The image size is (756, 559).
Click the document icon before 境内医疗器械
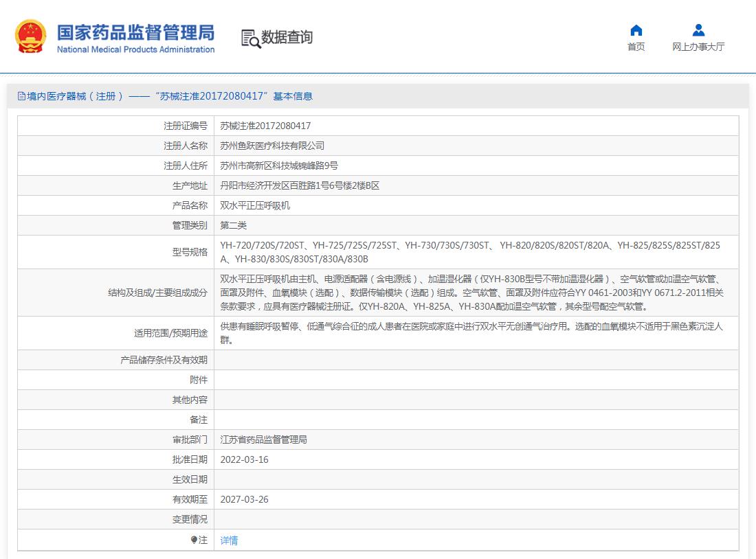(21, 97)
